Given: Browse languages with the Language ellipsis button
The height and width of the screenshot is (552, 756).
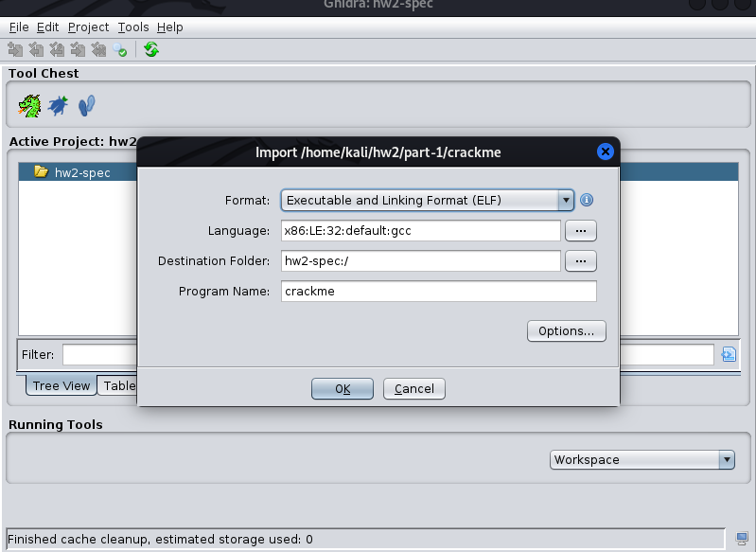Looking at the screenshot, I should [x=580, y=231].
